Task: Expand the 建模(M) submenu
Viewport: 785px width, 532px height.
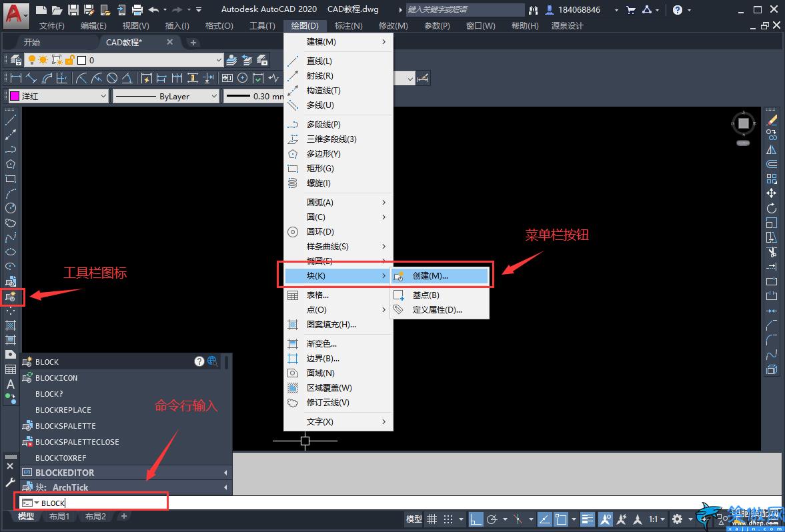Action: click(338, 42)
